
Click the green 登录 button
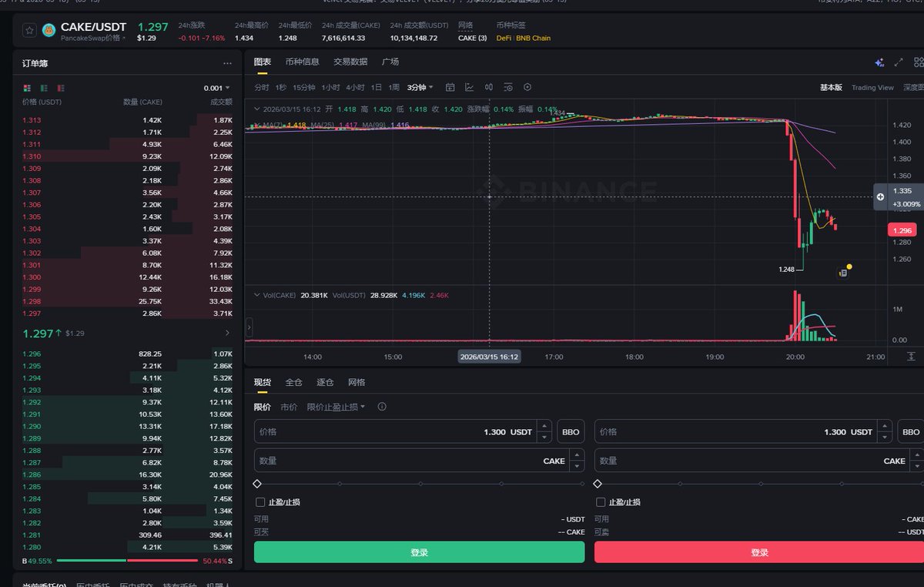tap(419, 552)
